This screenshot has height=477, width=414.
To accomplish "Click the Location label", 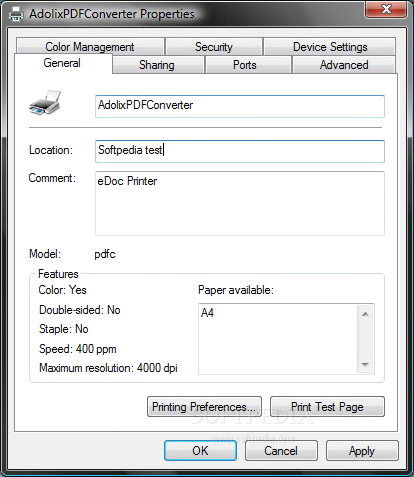I will (51, 150).
